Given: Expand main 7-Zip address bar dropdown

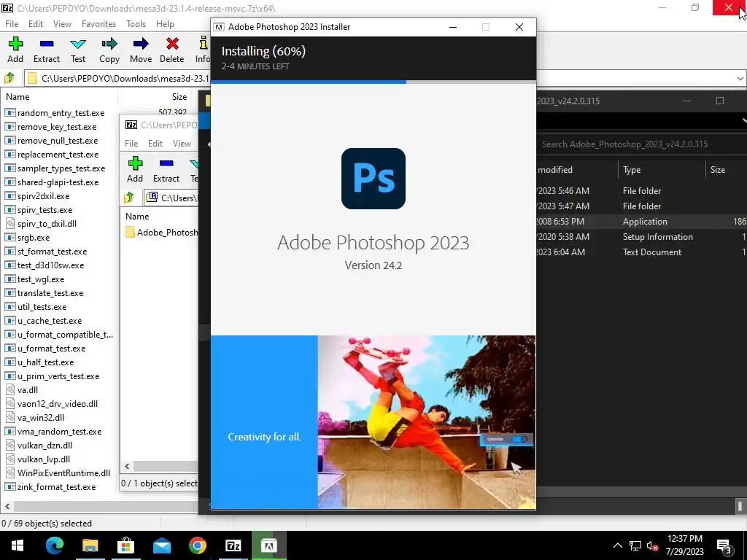Looking at the screenshot, I should point(740,78).
